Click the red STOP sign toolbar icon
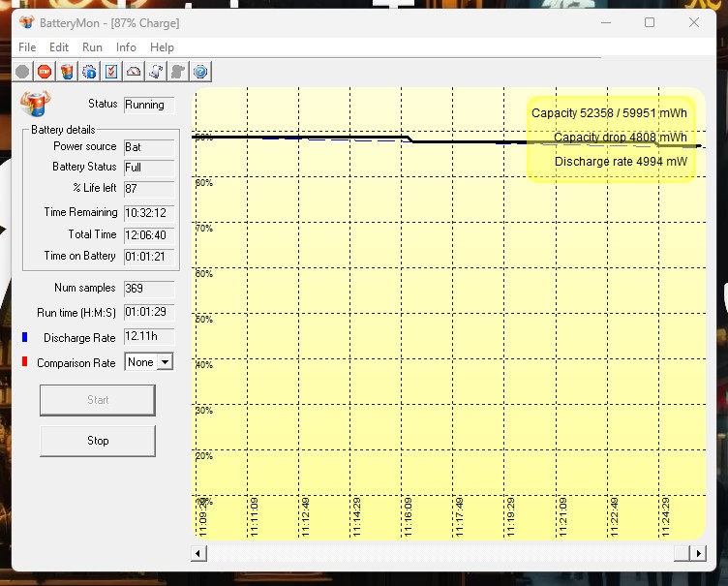The image size is (728, 586). [x=45, y=72]
